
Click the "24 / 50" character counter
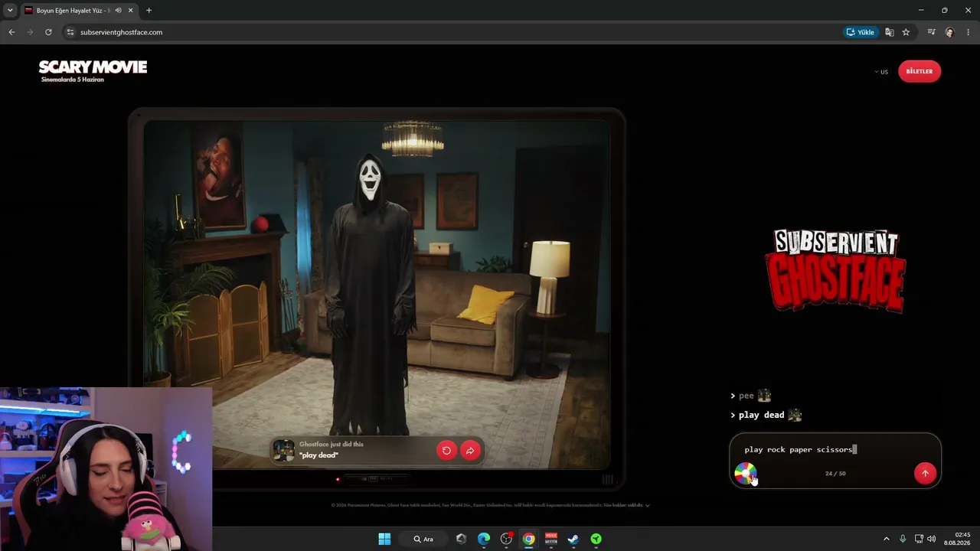[835, 474]
